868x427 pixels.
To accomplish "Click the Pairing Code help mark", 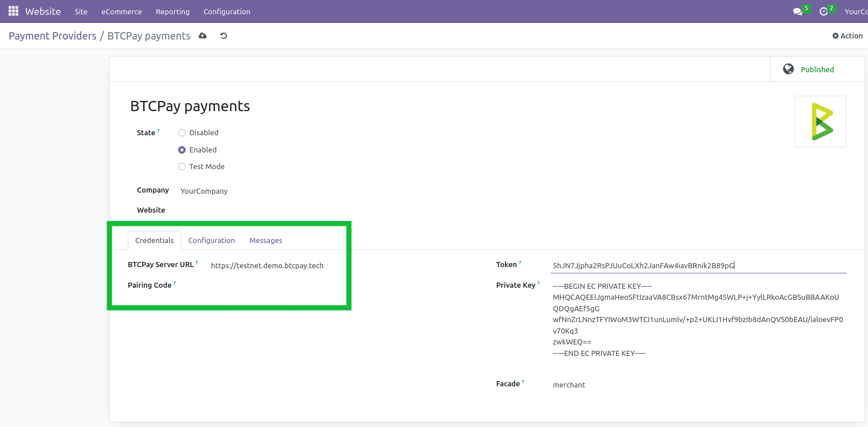I will click(x=174, y=284).
